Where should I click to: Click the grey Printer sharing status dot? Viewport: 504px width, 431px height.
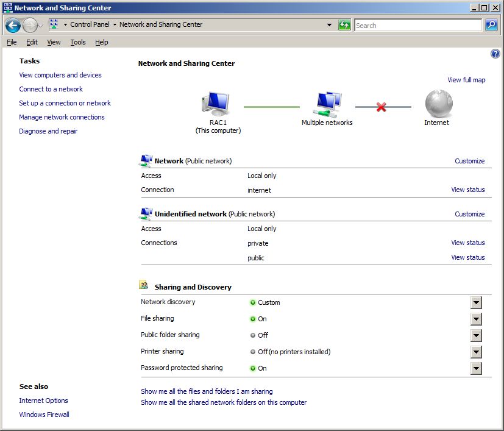[253, 352]
